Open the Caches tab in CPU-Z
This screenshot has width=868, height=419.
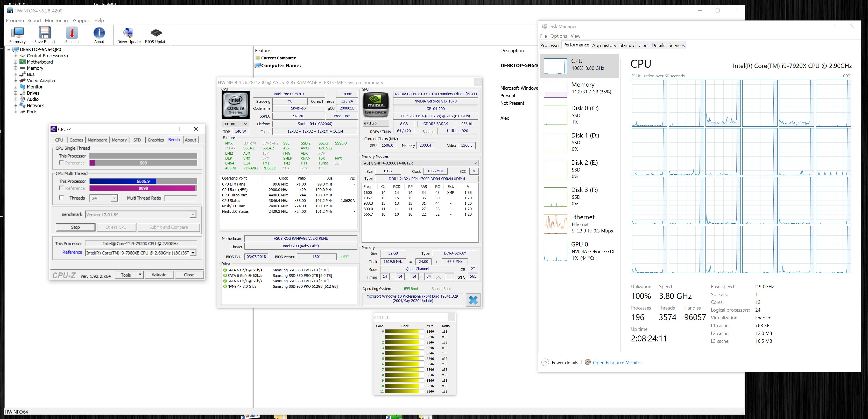pyautogui.click(x=76, y=140)
